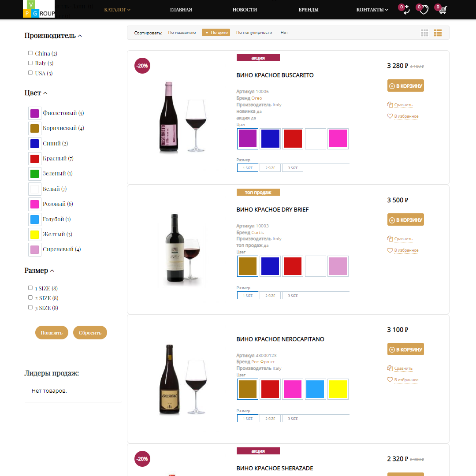Image resolution: width=476 pixels, height=476 pixels.
Task: Go to the Новости menu item
Action: coord(245,10)
